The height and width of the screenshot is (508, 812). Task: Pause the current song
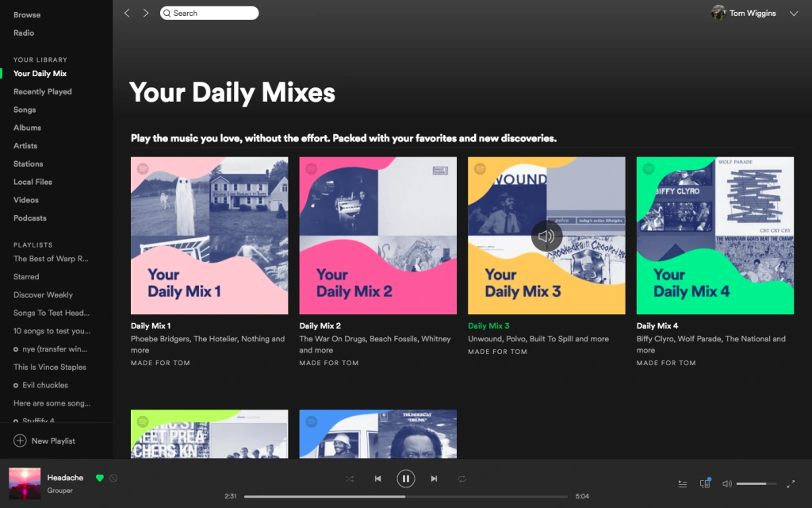click(405, 479)
